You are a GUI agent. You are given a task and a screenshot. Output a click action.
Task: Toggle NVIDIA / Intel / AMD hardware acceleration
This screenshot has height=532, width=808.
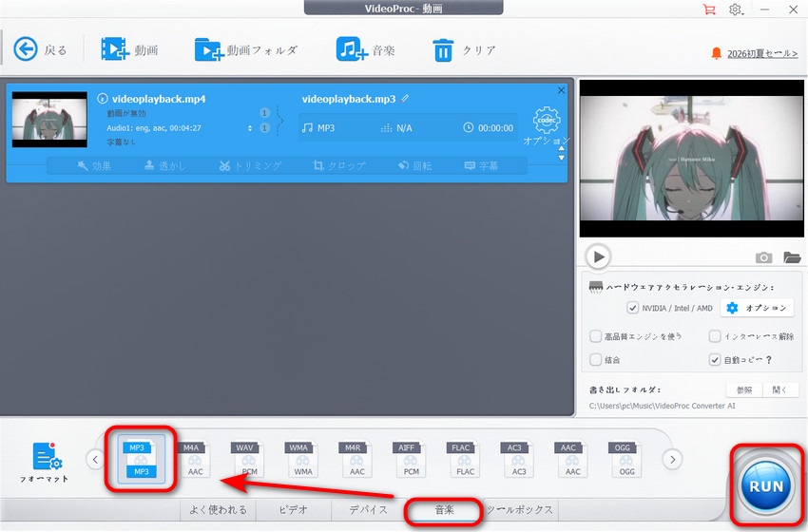[x=632, y=308]
